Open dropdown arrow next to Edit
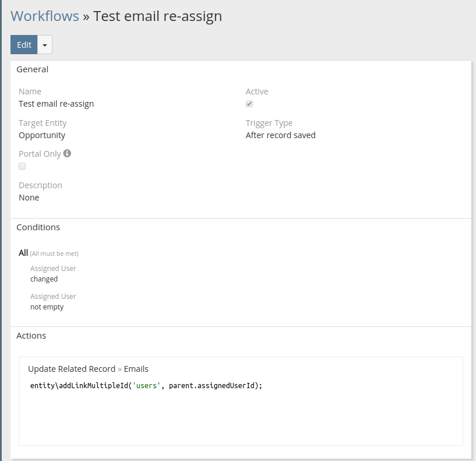The height and width of the screenshot is (461, 476). [45, 45]
